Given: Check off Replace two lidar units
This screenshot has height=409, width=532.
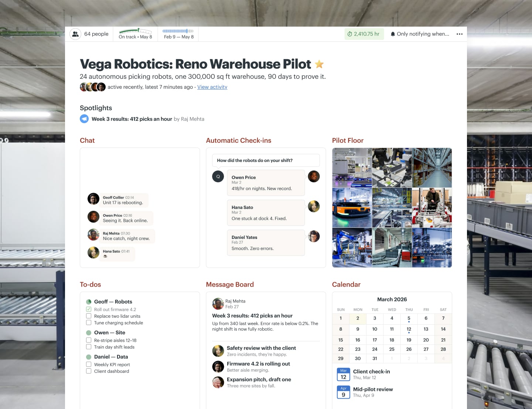Looking at the screenshot, I should (89, 316).
